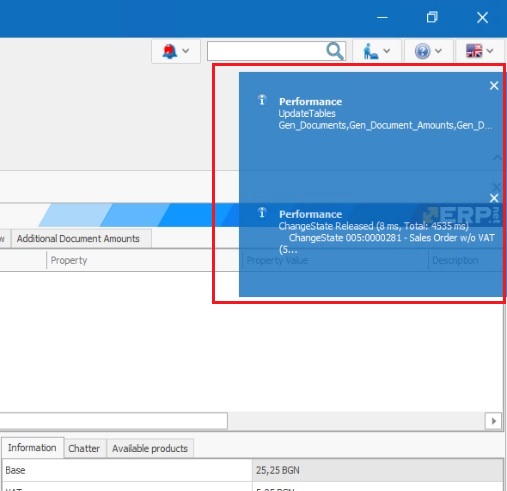Expand the user menu dropdown arrow

click(387, 51)
